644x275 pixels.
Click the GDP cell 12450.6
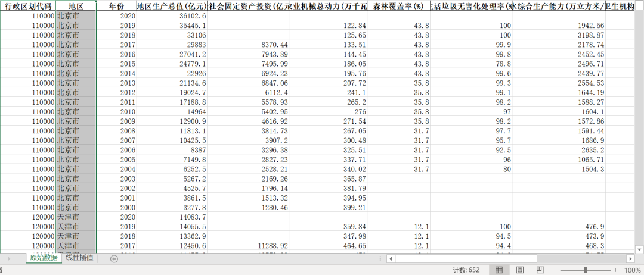pyautogui.click(x=172, y=245)
